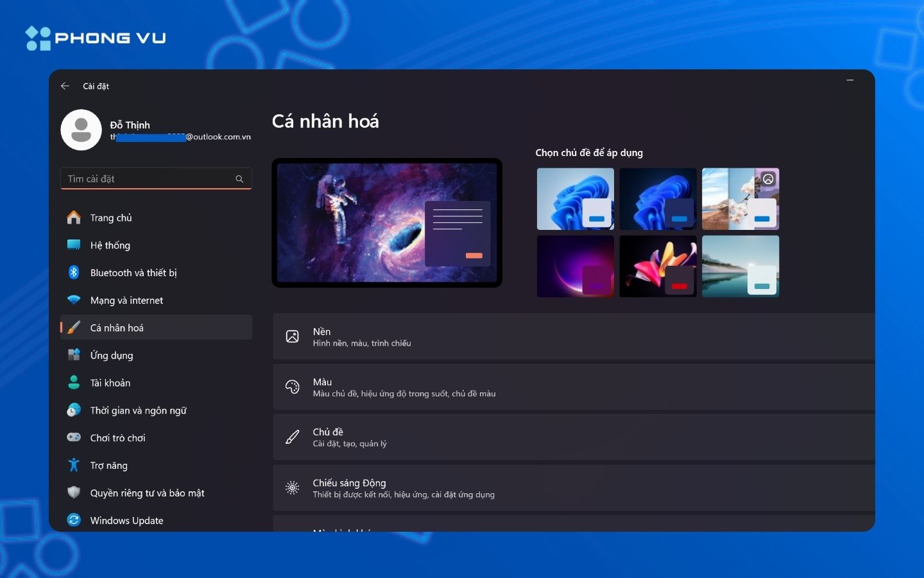Image resolution: width=924 pixels, height=578 pixels.
Task: Open the Đỗ Thịnh account profile
Action: pos(81,130)
